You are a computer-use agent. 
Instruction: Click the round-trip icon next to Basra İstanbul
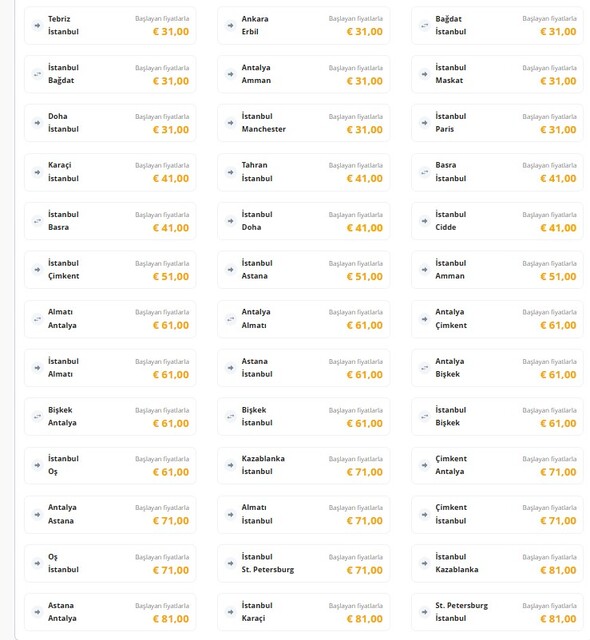pyautogui.click(x=424, y=172)
